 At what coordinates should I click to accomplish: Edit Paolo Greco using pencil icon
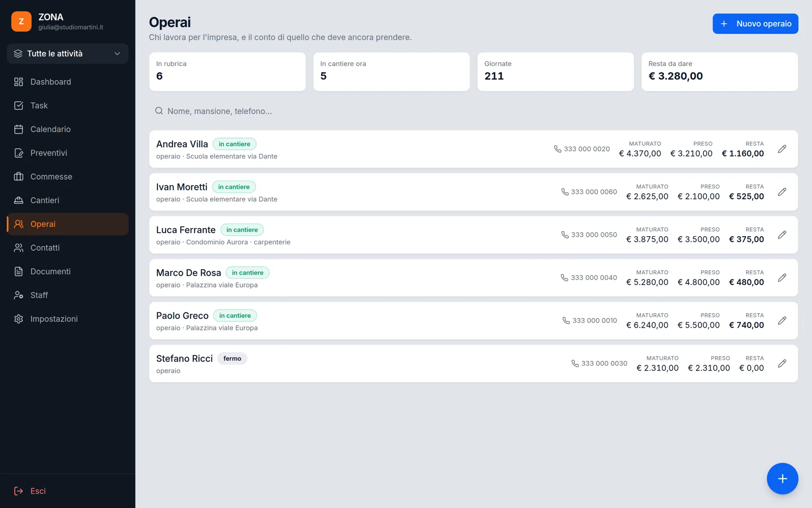(x=782, y=321)
